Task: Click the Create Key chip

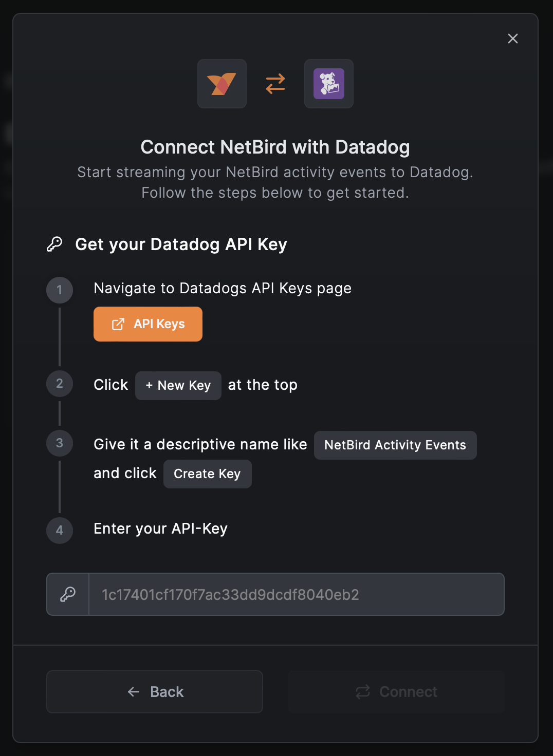Action: (207, 474)
